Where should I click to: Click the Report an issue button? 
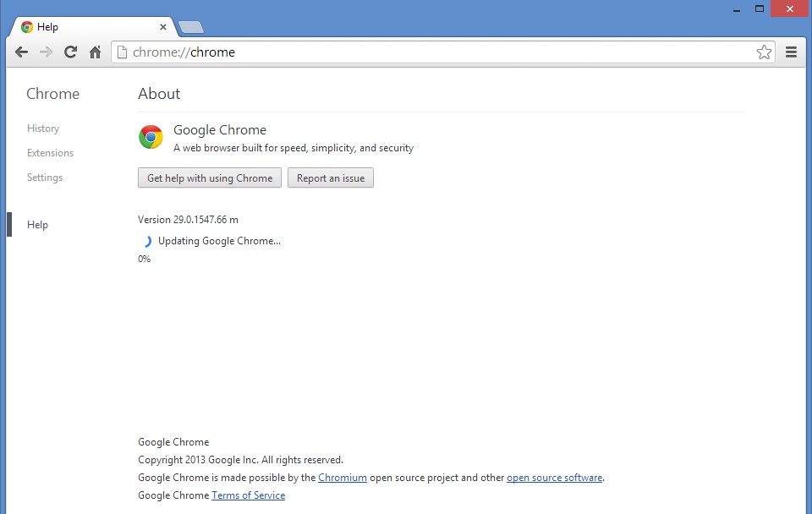pyautogui.click(x=331, y=178)
